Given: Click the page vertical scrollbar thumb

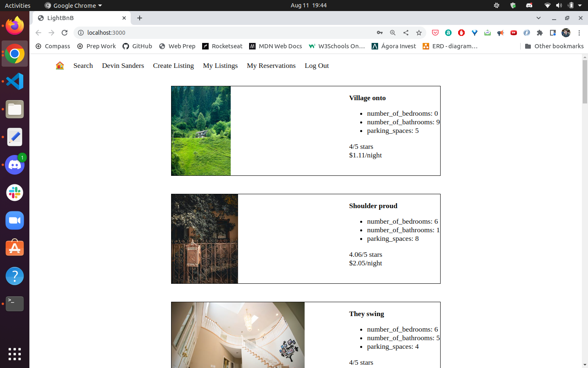Looking at the screenshot, I should pos(585,82).
